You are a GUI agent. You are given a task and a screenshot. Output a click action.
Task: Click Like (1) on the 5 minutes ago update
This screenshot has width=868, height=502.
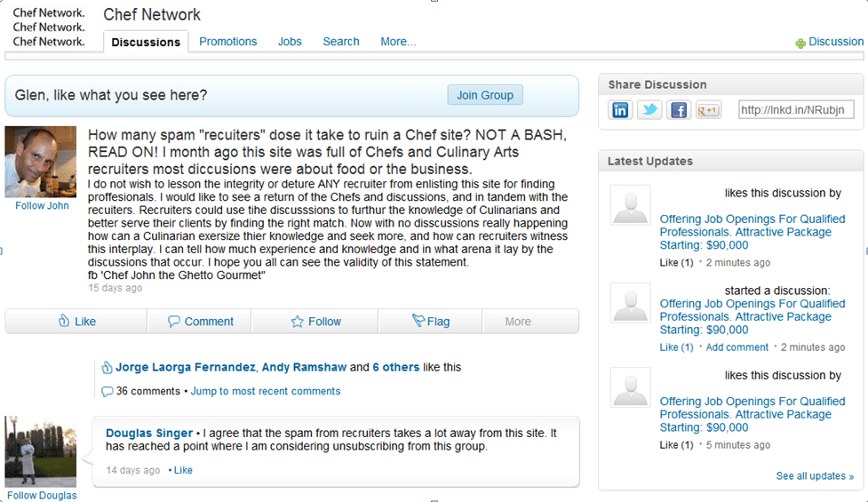pos(676,445)
